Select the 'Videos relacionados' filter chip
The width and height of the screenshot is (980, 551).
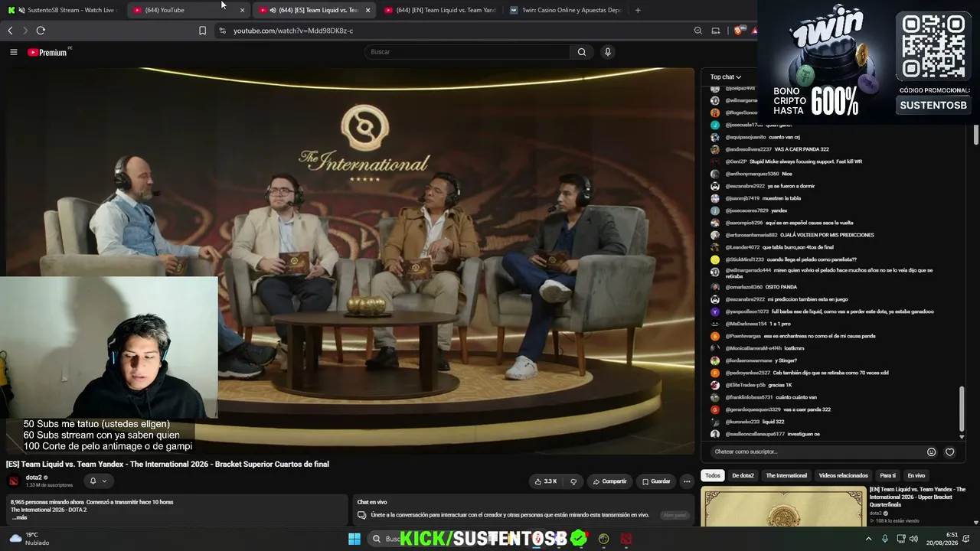[844, 476]
